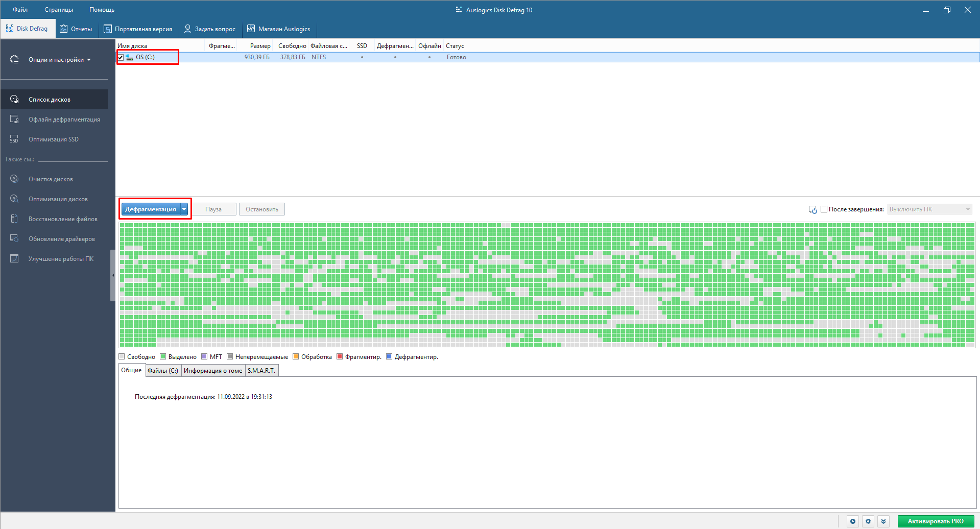Click the Размер column header

click(260, 46)
